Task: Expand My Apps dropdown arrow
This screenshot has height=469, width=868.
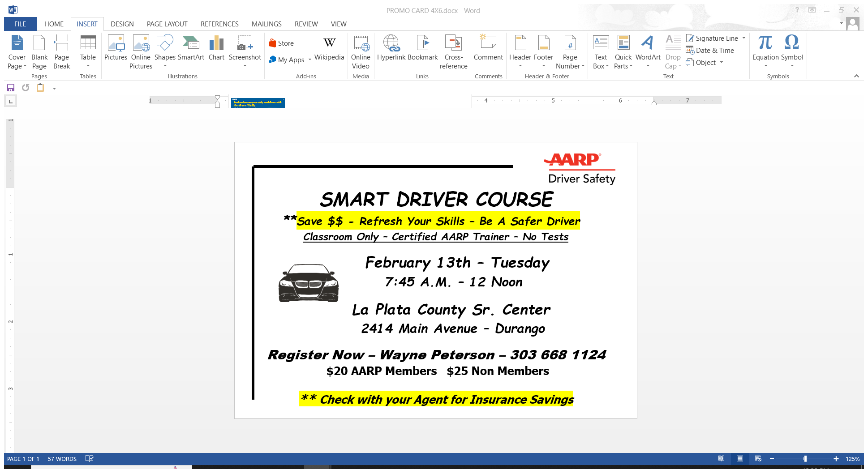Action: pyautogui.click(x=309, y=60)
